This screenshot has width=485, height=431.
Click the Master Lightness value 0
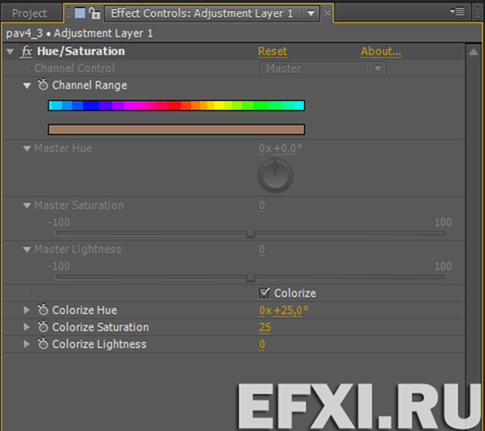pyautogui.click(x=262, y=249)
